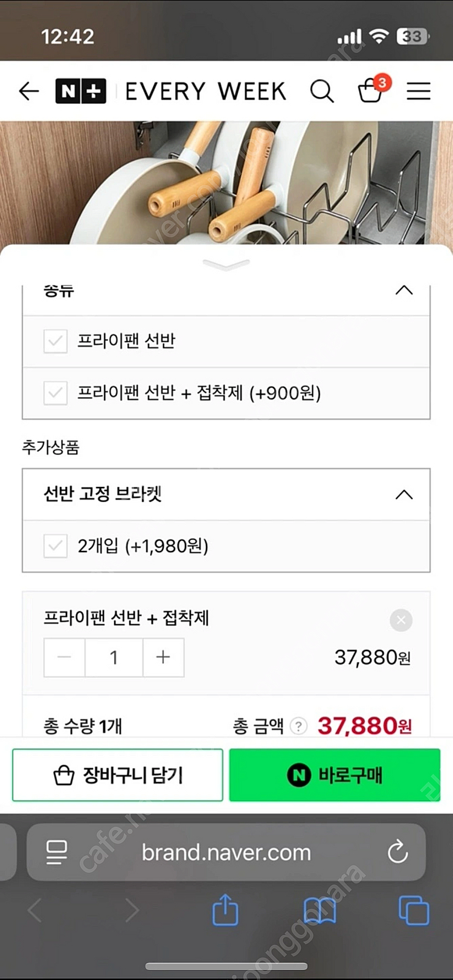This screenshot has width=453, height=980.
Task: Collapse the 선반 고정 브라켓 dropdown
Action: [x=404, y=495]
